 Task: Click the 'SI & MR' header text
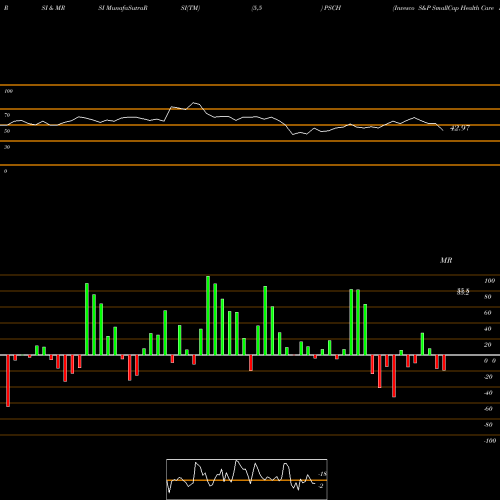[53, 8]
